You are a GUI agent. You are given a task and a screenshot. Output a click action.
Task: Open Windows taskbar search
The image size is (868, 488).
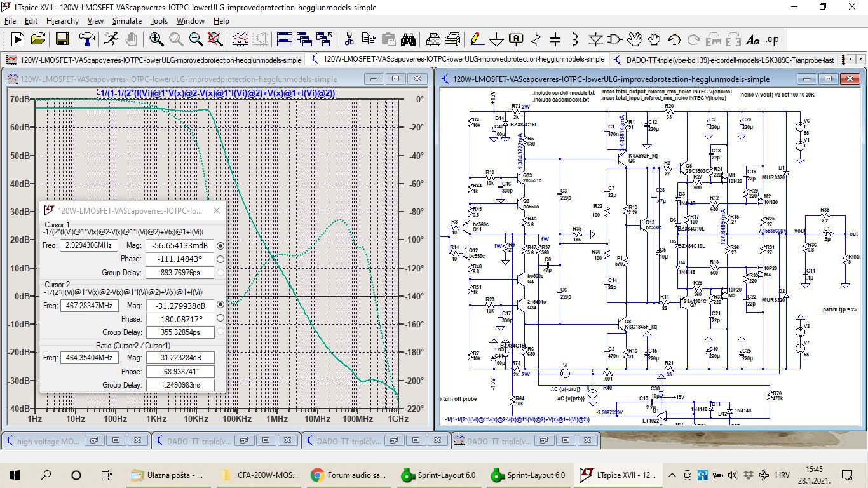click(46, 475)
